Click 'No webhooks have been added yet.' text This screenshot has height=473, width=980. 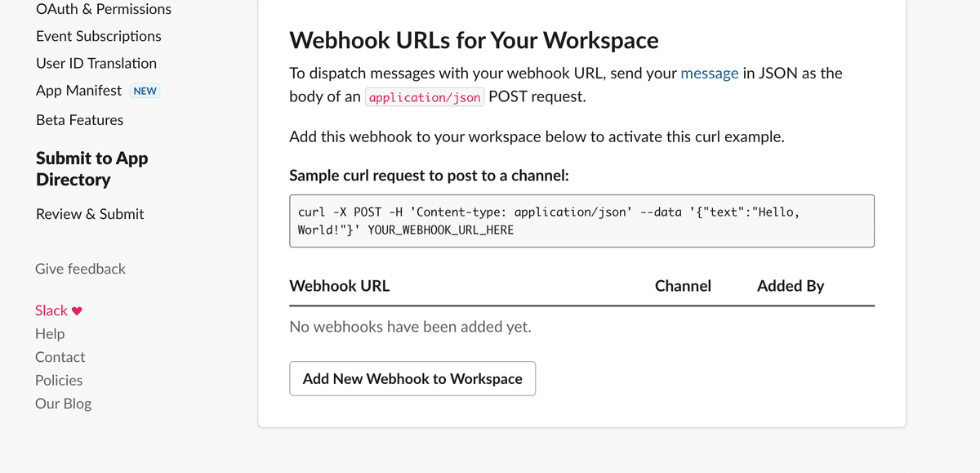tap(410, 327)
